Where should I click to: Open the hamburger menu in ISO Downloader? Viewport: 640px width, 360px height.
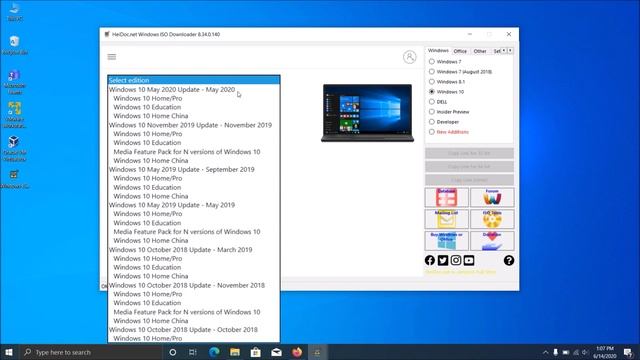tap(111, 57)
